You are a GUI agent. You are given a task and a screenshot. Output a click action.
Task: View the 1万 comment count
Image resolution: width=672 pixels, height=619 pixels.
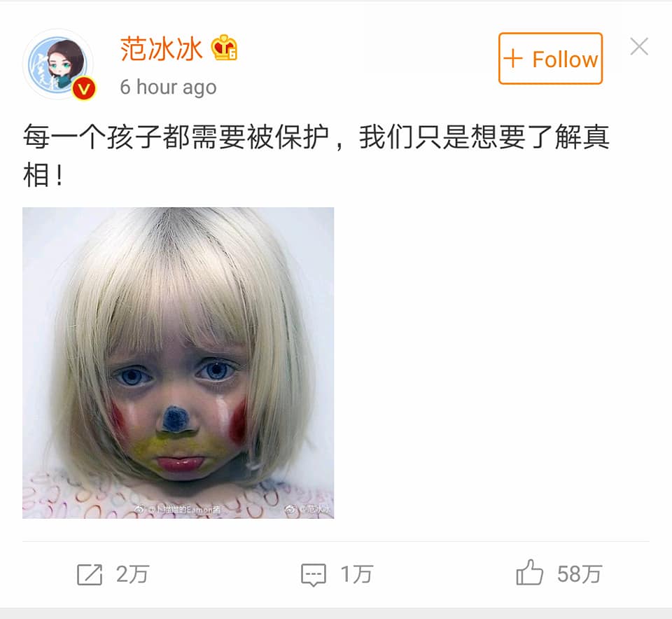(x=356, y=574)
